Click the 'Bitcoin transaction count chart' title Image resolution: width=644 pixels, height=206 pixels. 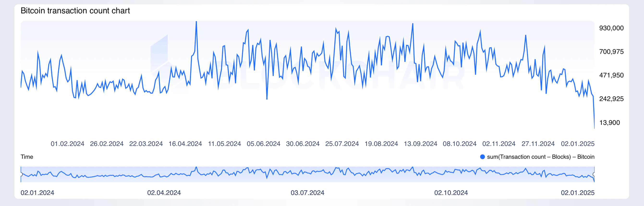[x=75, y=11]
